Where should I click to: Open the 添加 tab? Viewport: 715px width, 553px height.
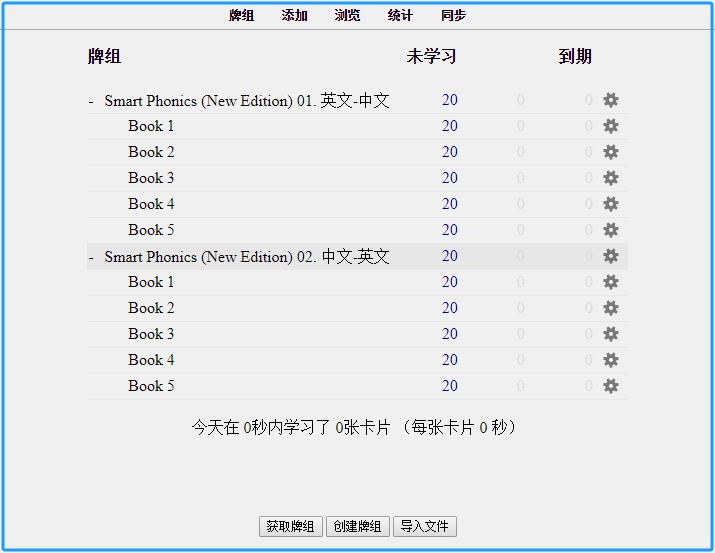[294, 16]
